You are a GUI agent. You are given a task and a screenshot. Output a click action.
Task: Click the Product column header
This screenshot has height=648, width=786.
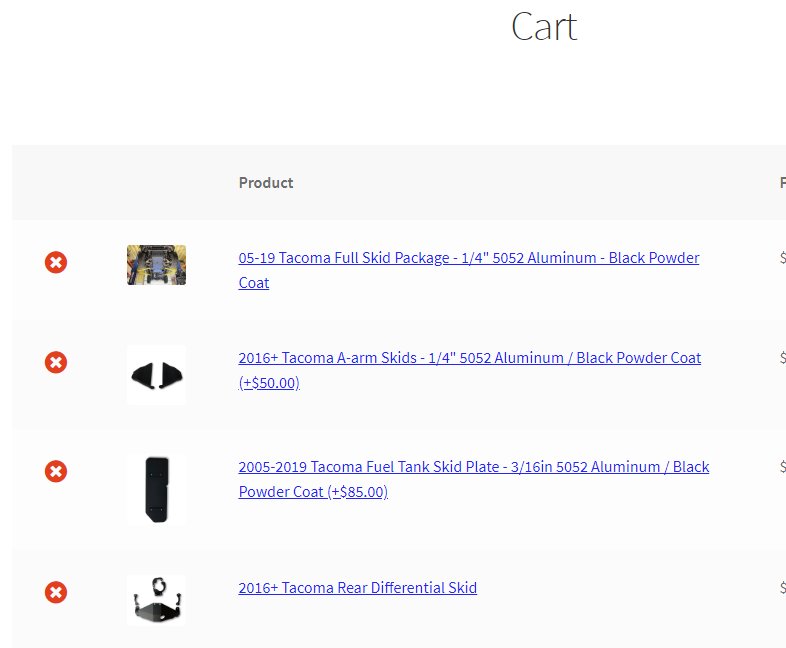(266, 182)
